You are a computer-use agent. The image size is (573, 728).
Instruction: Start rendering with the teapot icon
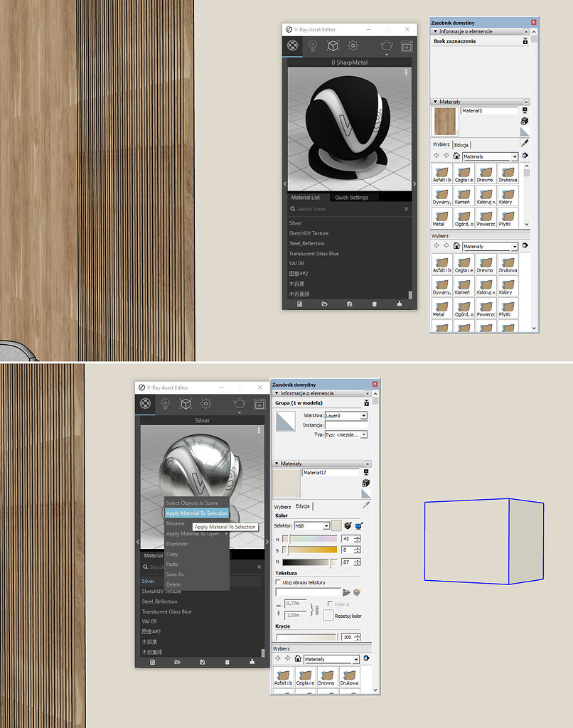coord(387,45)
